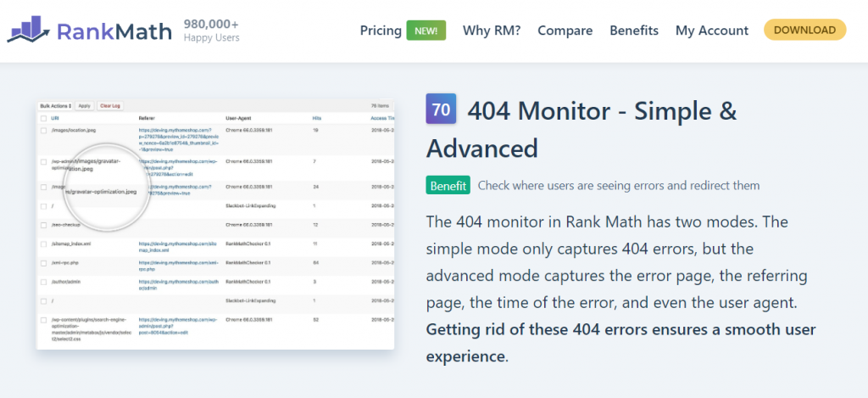Click the 76 items count text
Screen dimensions: 868x398
pos(380,105)
